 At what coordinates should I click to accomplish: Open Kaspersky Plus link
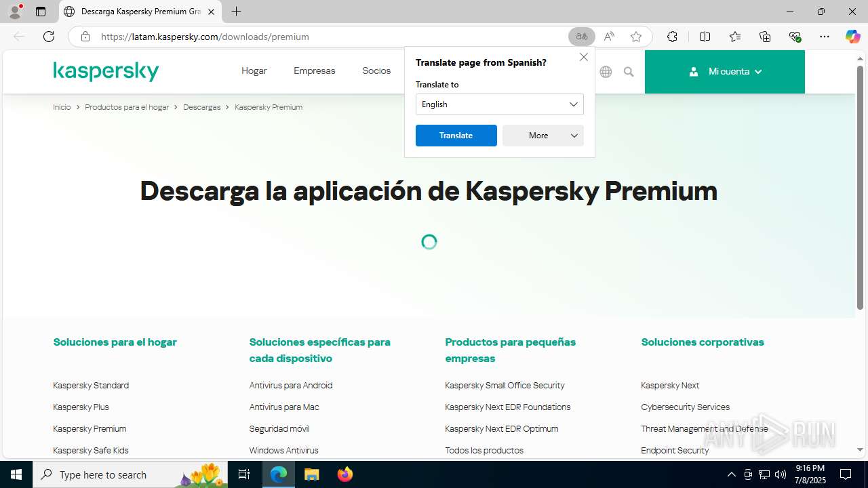pos(81,407)
